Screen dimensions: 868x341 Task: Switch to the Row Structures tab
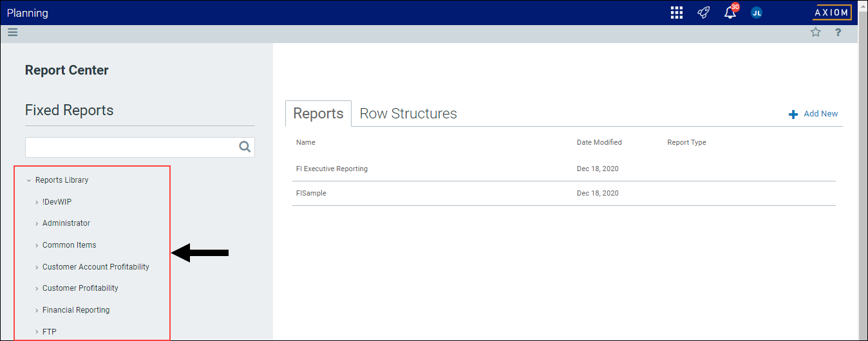tap(408, 114)
